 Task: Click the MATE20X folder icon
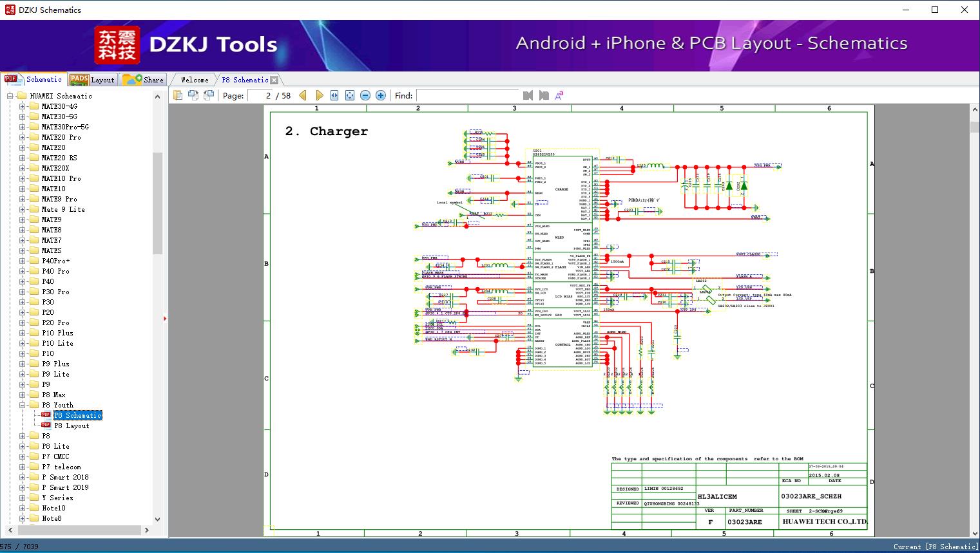pos(34,168)
